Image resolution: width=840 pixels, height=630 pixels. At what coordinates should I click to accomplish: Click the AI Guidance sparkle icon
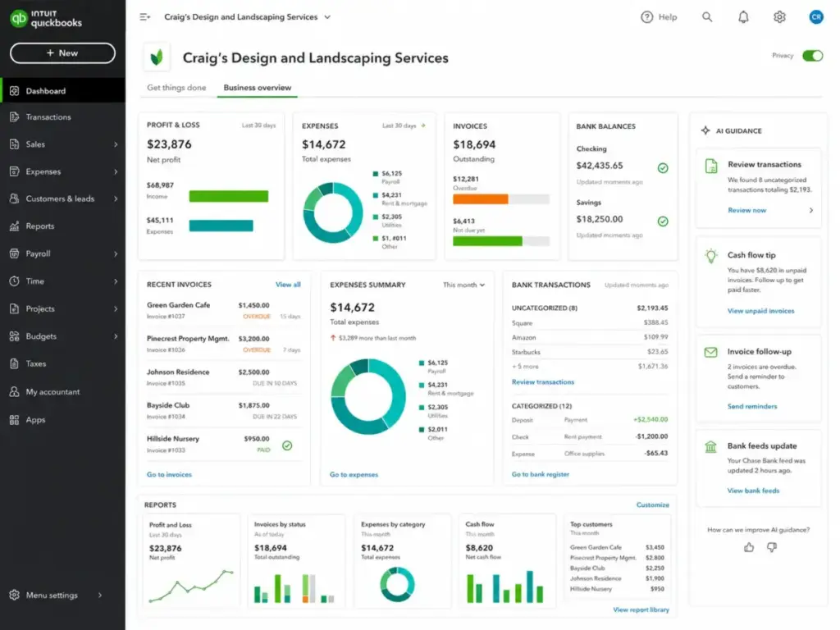coord(705,130)
